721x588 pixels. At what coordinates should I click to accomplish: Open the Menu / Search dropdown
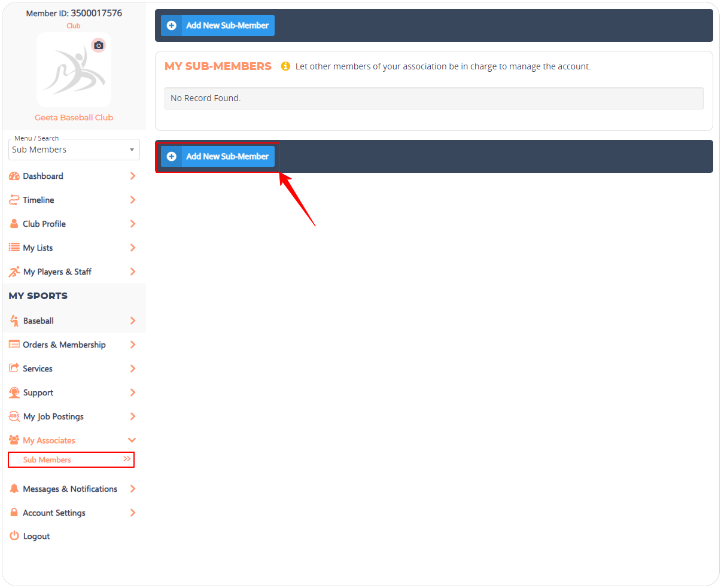click(74, 150)
